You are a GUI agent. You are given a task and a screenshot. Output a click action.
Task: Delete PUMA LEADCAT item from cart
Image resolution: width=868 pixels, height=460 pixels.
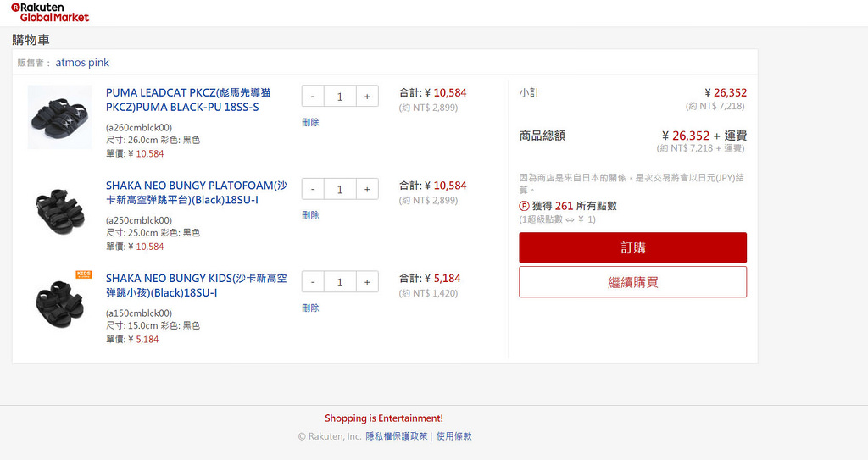310,122
